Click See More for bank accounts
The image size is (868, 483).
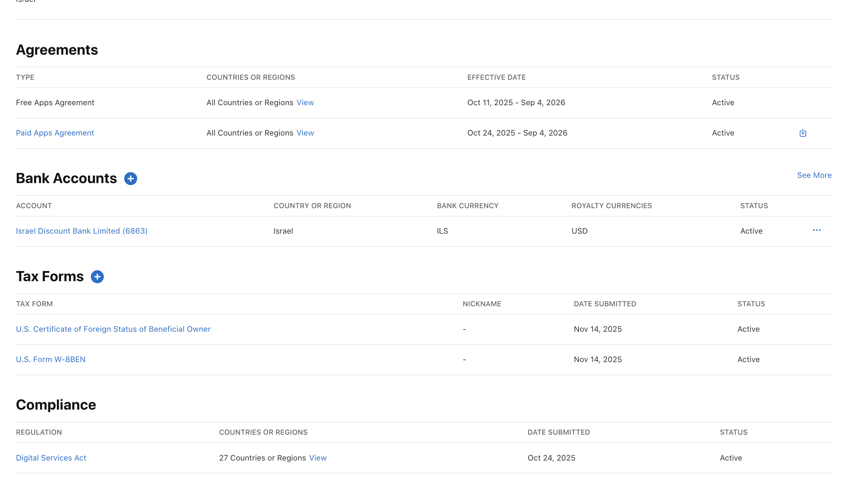pyautogui.click(x=814, y=175)
